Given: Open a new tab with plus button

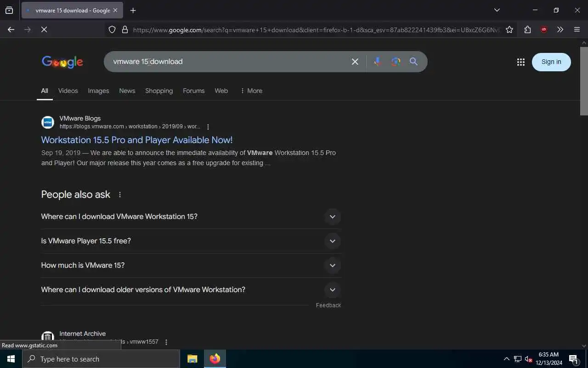Looking at the screenshot, I should (x=133, y=10).
